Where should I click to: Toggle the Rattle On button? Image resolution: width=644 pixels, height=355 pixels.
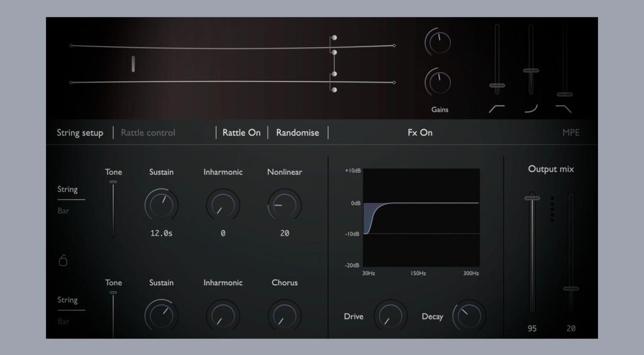(241, 133)
